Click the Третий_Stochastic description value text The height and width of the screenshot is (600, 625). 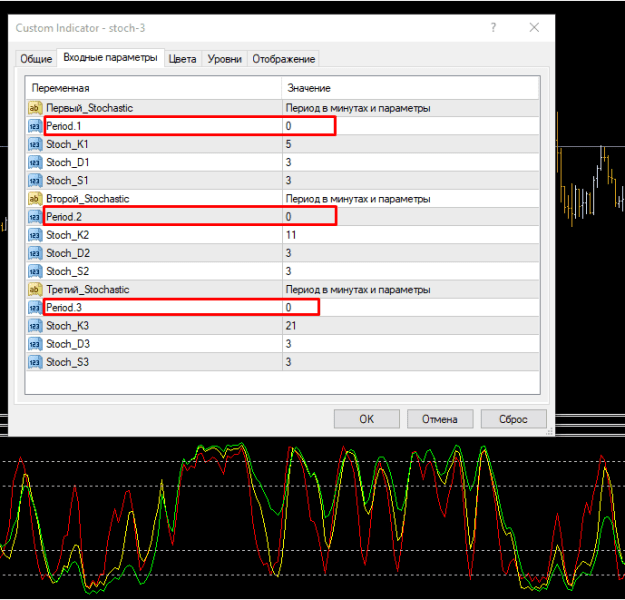pyautogui.click(x=358, y=289)
